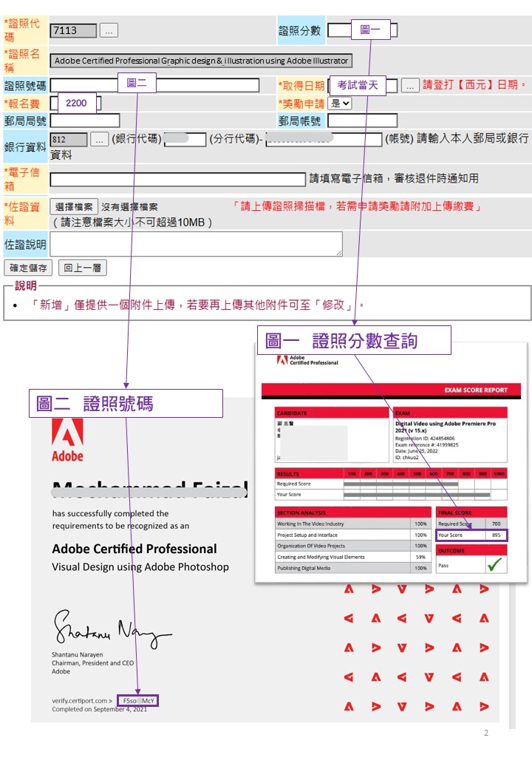Image resolution: width=532 pixels, height=769 pixels.
Task: Click the 佐證說明 text area
Action: pyautogui.click(x=196, y=244)
